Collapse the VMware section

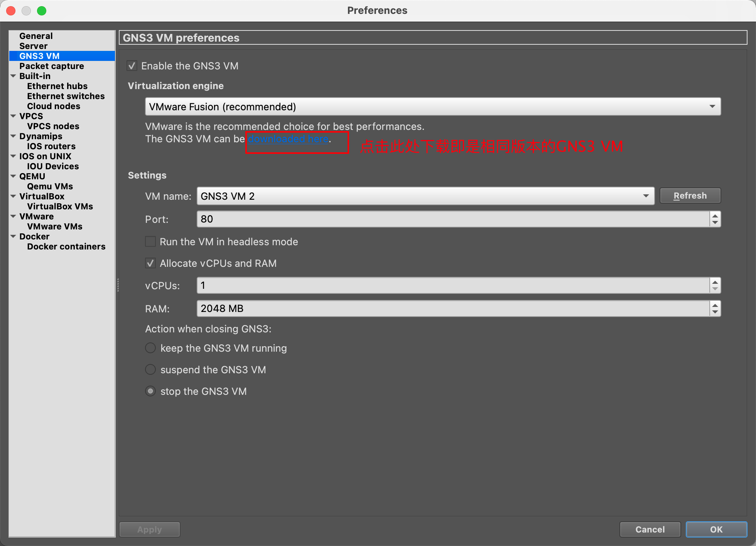coord(13,216)
